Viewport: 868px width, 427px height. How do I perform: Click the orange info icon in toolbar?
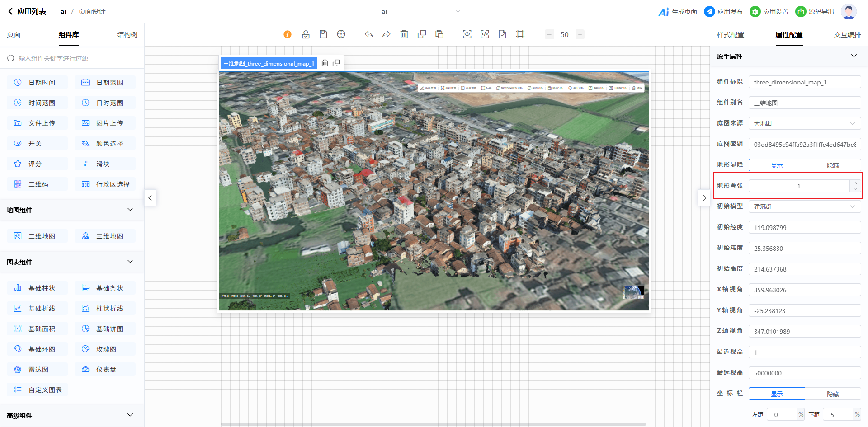click(288, 34)
